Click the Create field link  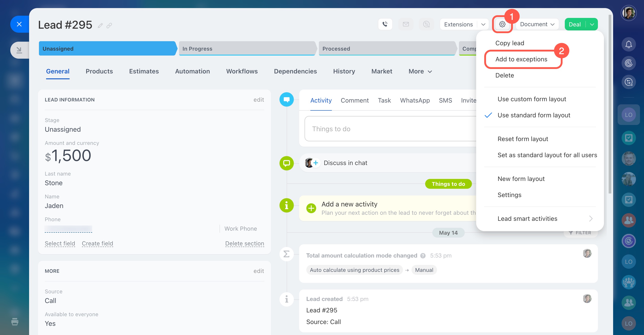[x=98, y=243]
